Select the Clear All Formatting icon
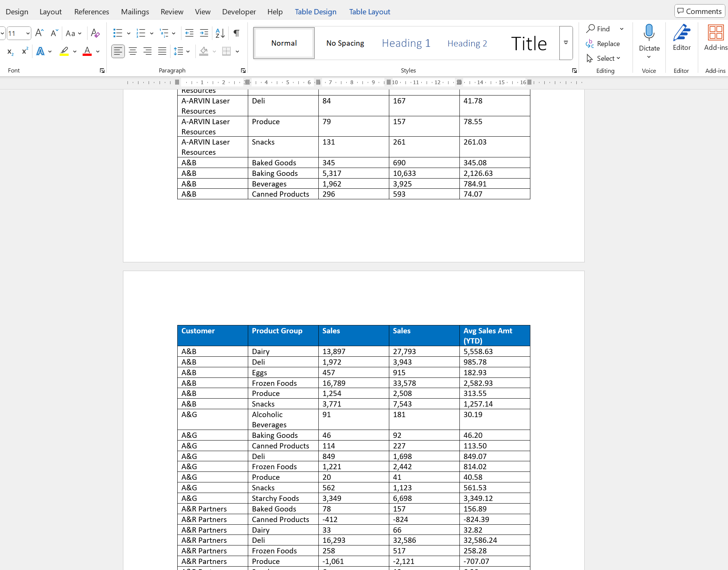 (95, 33)
